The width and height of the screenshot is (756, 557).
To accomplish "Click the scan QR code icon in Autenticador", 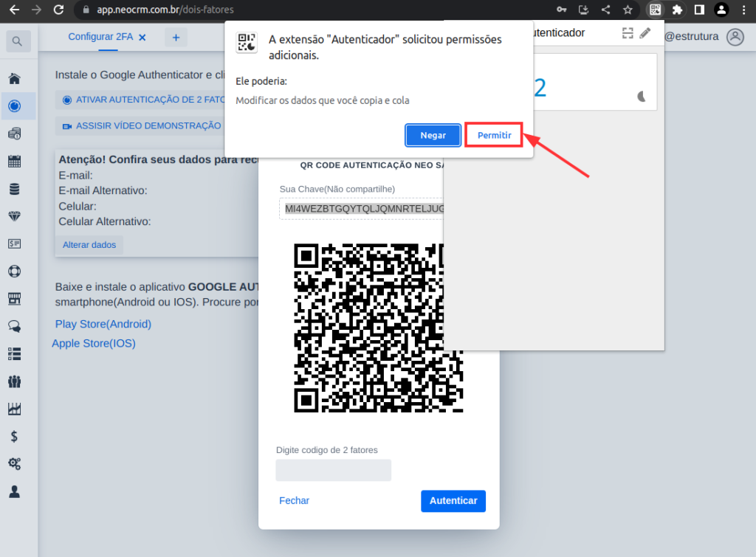I will [628, 32].
